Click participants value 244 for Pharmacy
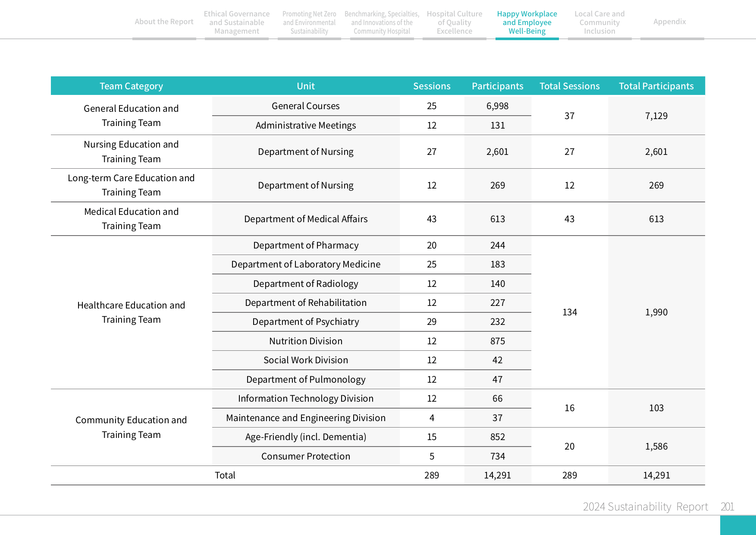756x535 pixels. (x=498, y=245)
